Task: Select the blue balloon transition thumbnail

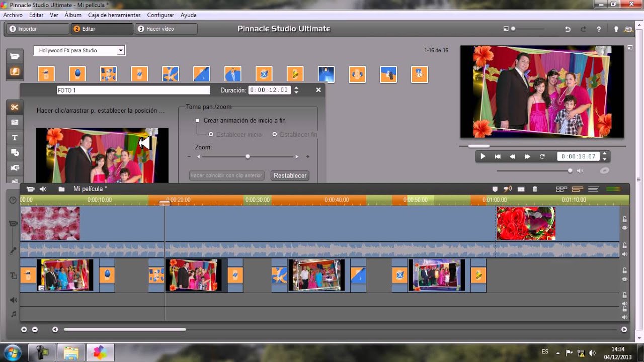Action: [77, 74]
